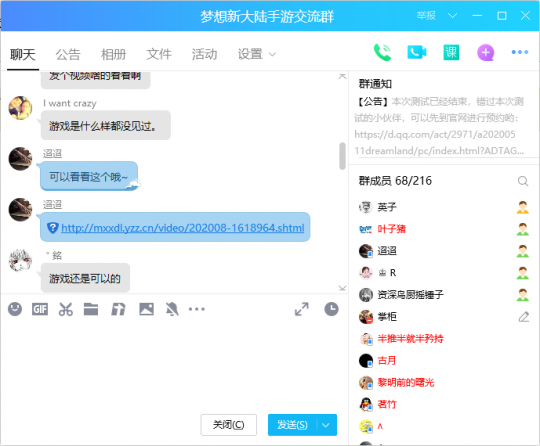Click the 群通知 heading
This screenshot has height=446, width=540.
click(375, 84)
